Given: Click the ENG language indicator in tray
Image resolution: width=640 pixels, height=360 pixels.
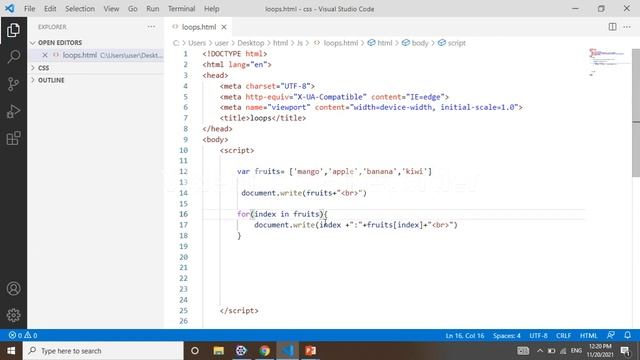Looking at the screenshot, I should [576, 351].
